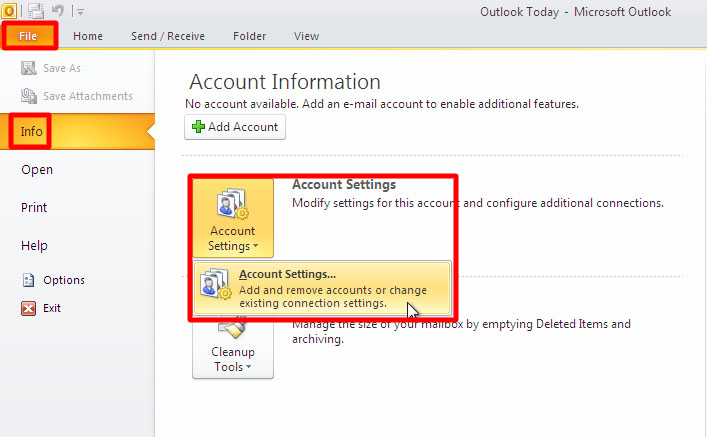This screenshot has height=437, width=707.
Task: Open Help in the backstage menu
Action: point(34,246)
